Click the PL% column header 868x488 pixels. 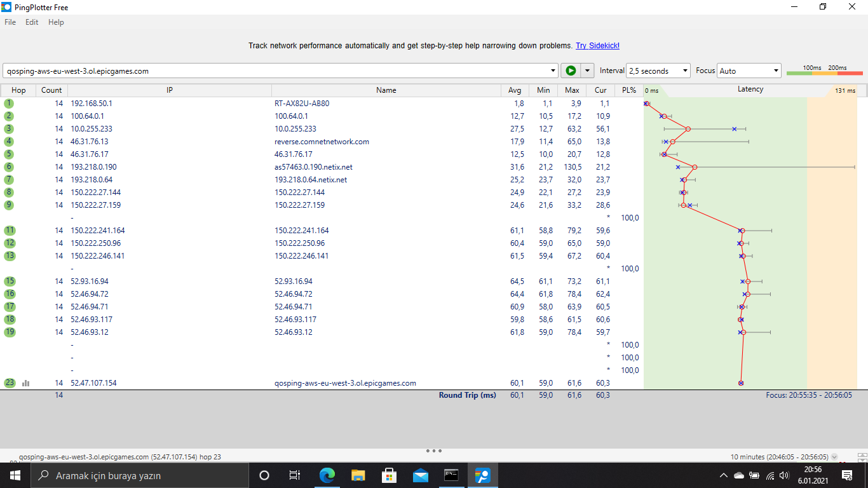pos(629,90)
